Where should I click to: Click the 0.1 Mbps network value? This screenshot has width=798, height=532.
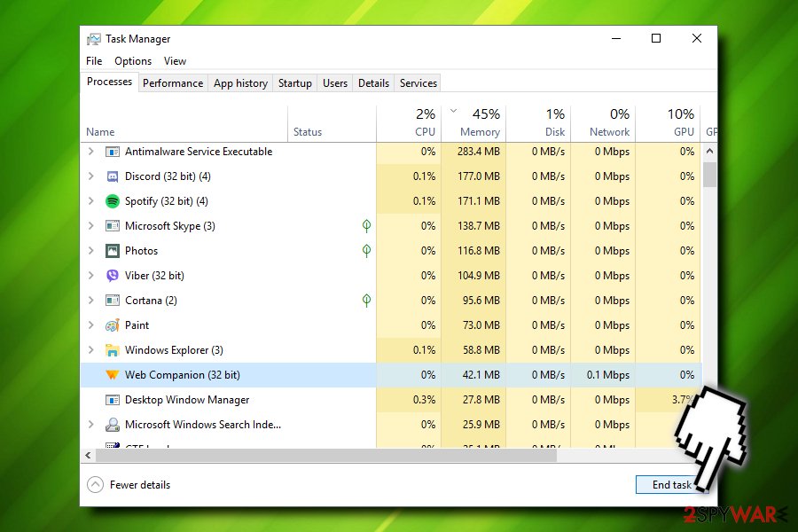[x=607, y=375]
